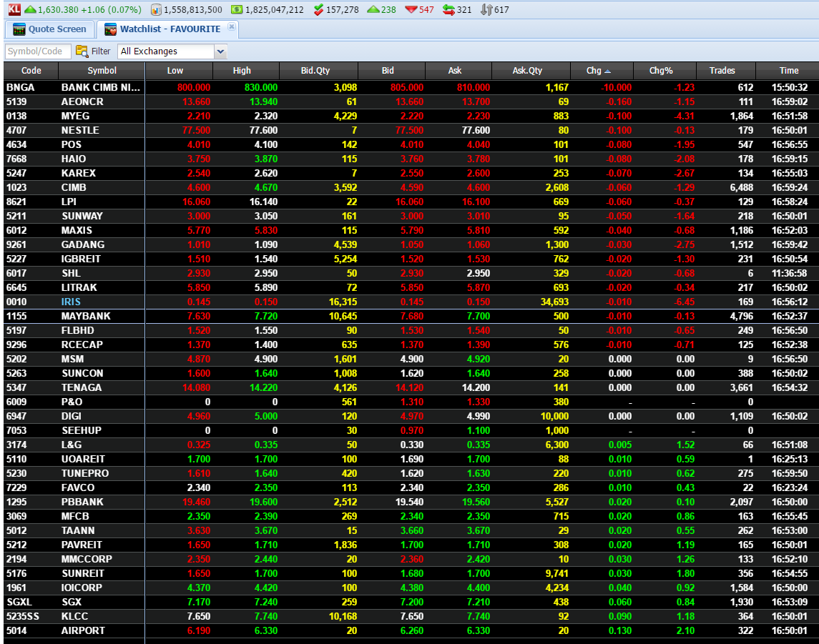Click the red losers triangle icon
Viewport: 819px width, 644px height.
tap(411, 9)
